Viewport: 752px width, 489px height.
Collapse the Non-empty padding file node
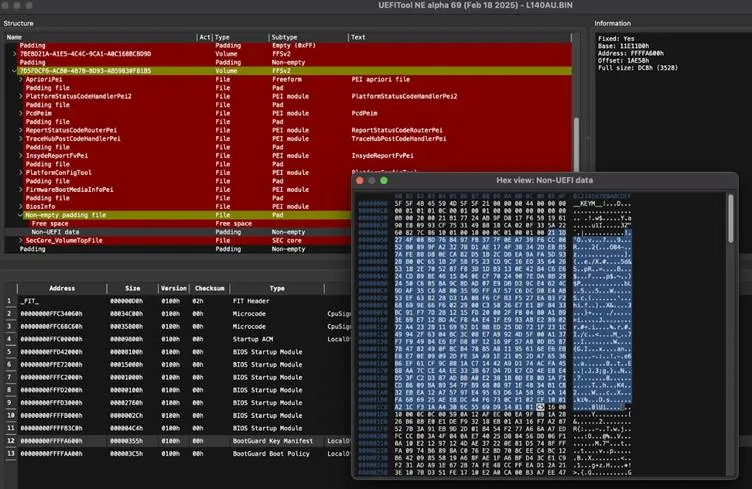point(21,215)
